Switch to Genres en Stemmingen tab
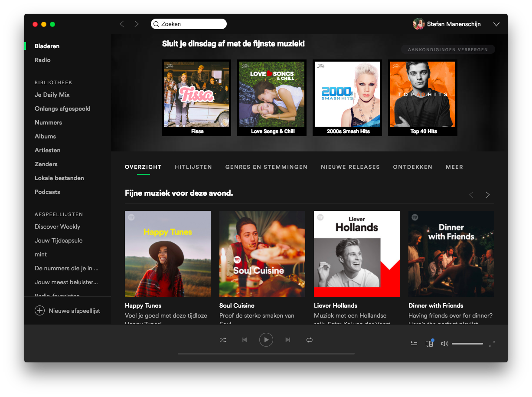The image size is (532, 397). [266, 167]
